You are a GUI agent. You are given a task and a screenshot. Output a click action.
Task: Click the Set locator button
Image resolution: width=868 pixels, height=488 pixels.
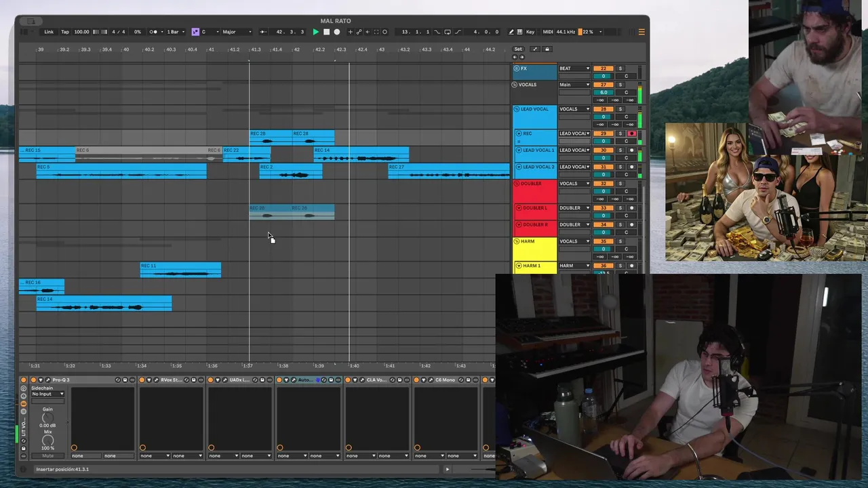[518, 49]
